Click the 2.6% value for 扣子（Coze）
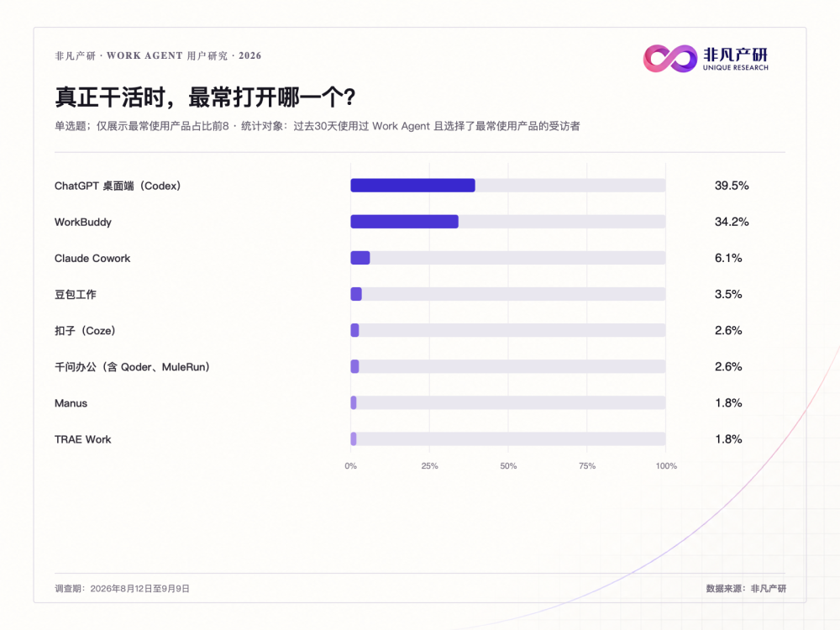The width and height of the screenshot is (840, 630). pyautogui.click(x=728, y=330)
